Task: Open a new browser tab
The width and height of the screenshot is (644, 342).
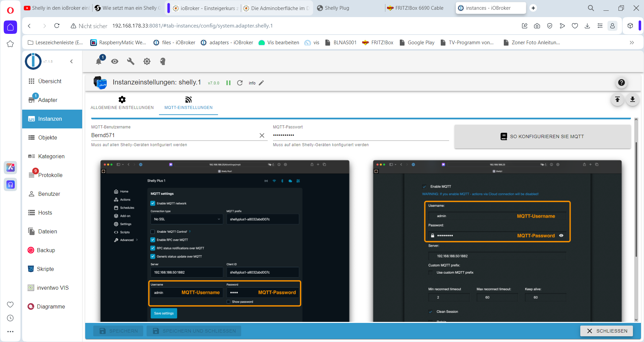Action: point(533,8)
